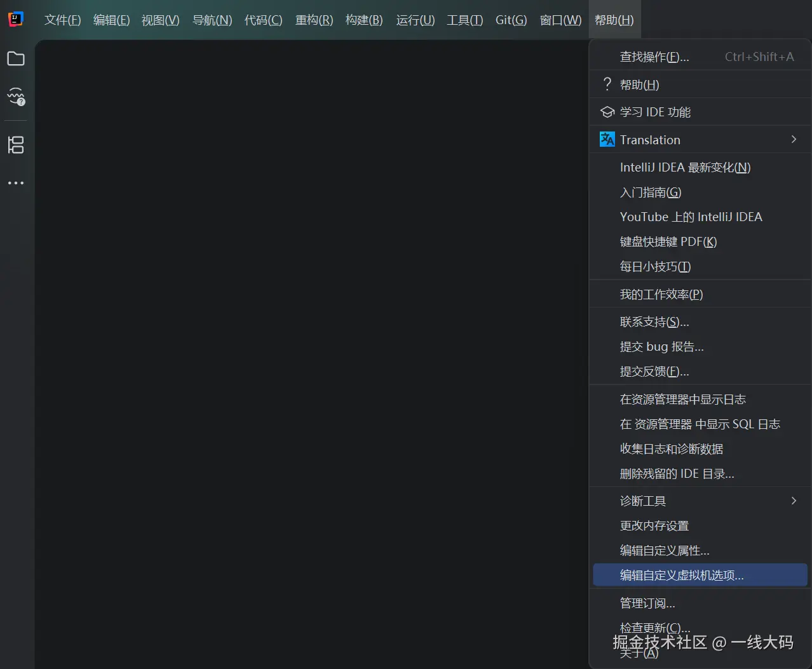
Task: Open the 导航(N) menu
Action: [212, 20]
